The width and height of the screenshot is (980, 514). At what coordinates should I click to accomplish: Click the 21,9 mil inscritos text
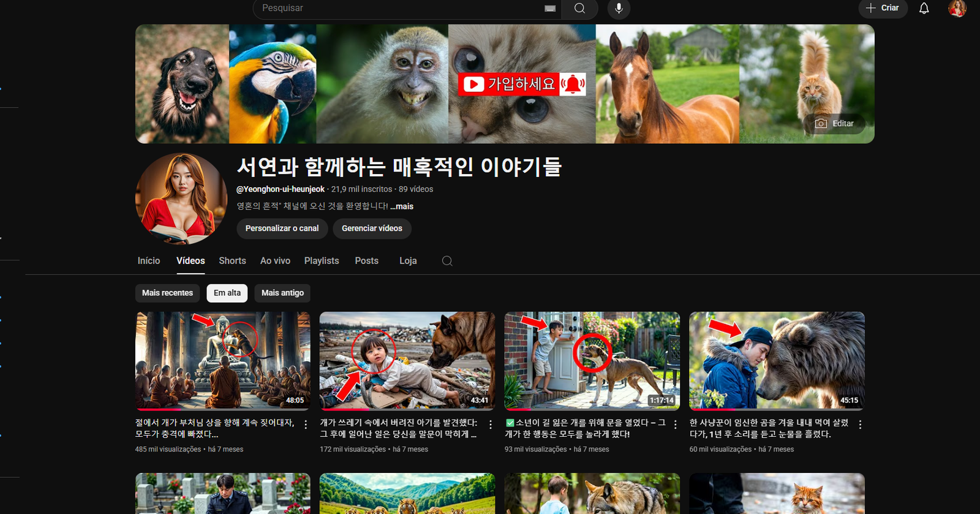[x=361, y=189]
